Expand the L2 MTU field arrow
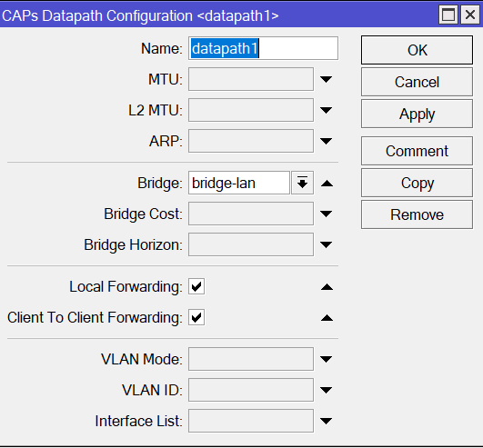483x448 pixels. click(x=326, y=110)
